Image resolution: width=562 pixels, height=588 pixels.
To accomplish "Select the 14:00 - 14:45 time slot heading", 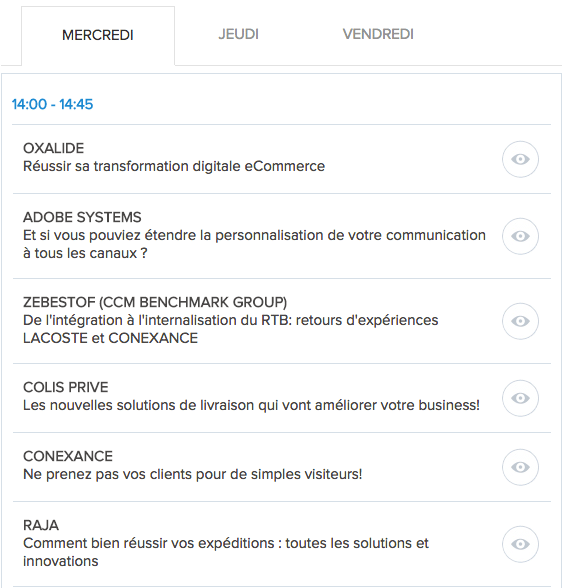I will 52,104.
